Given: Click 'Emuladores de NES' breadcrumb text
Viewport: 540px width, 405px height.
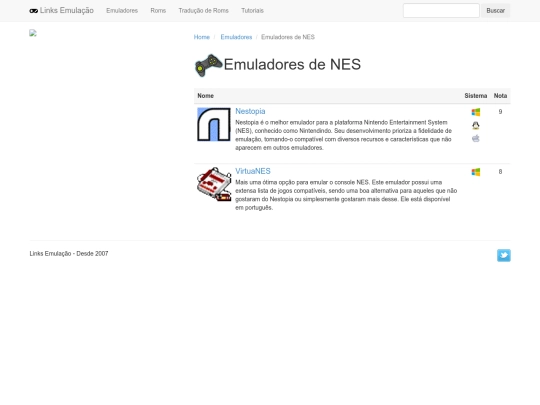Looking at the screenshot, I should pos(288,37).
